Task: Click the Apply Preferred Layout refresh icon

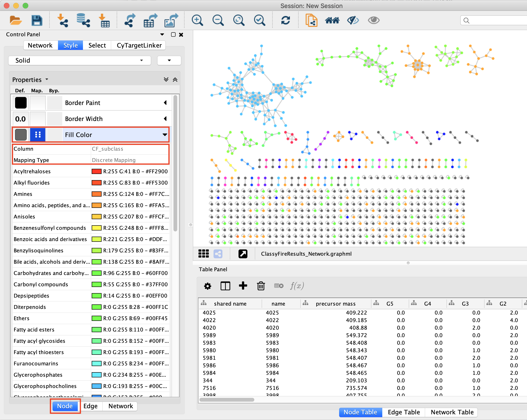Action: coord(285,20)
